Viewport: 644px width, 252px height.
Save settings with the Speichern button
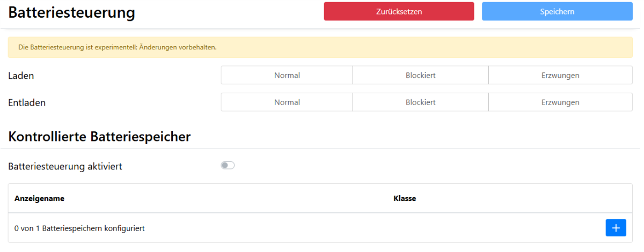click(x=557, y=11)
